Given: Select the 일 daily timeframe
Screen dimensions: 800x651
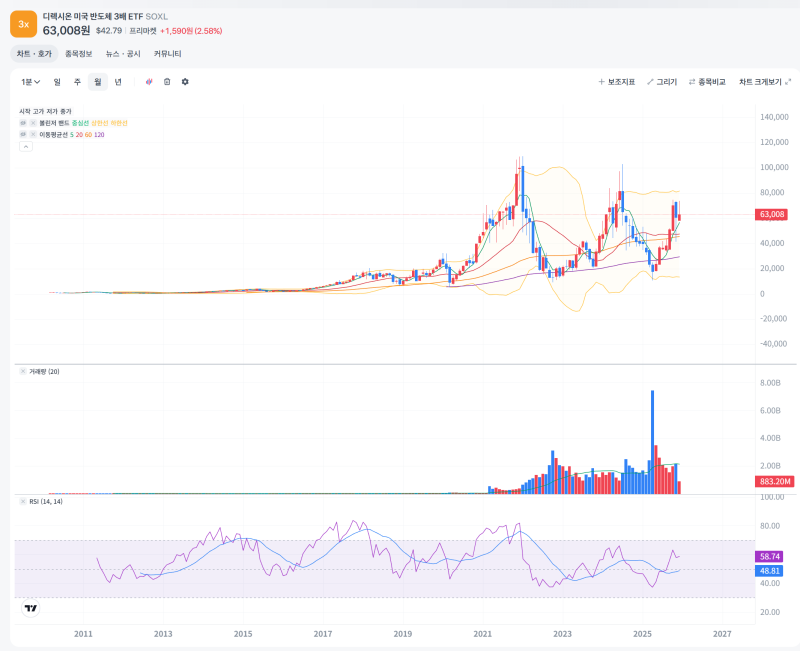Looking at the screenshot, I should coord(57,82).
